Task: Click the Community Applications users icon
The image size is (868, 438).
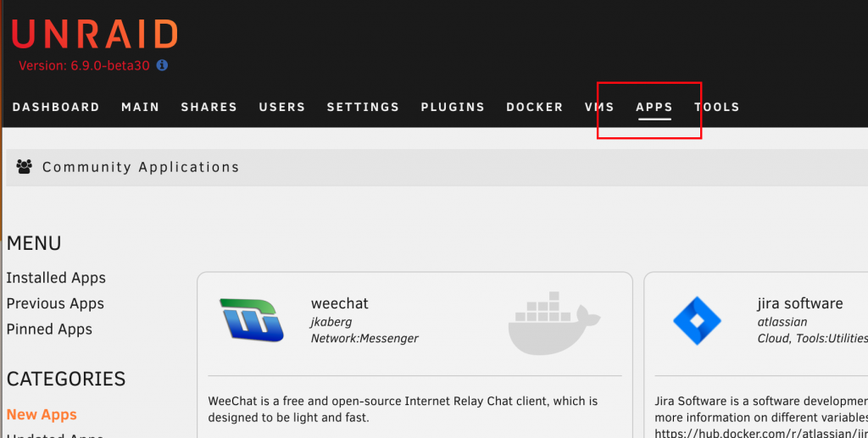Action: click(24, 166)
